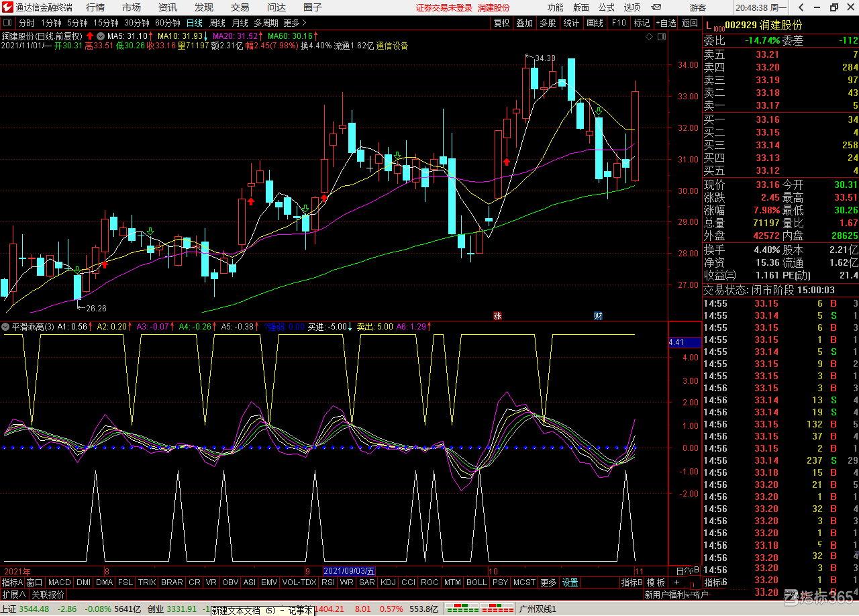859x616 pixels.
Task: Open the 行情 menu
Action: tap(95, 7)
